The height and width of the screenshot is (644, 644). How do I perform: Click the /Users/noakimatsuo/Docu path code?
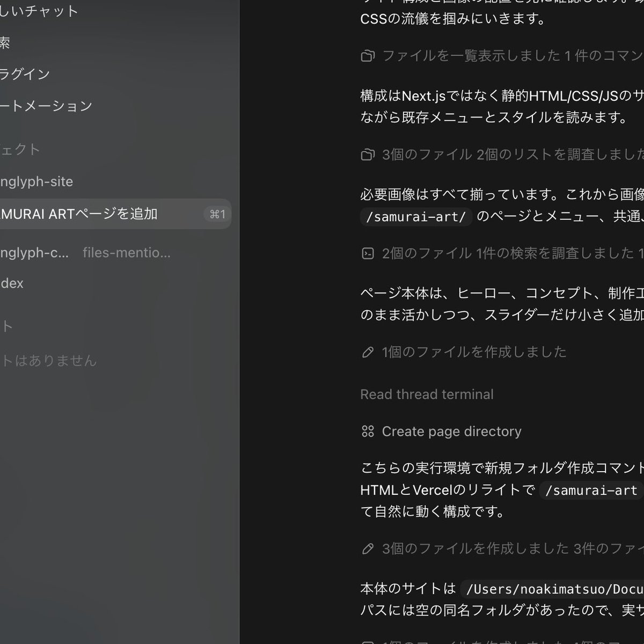click(552, 589)
